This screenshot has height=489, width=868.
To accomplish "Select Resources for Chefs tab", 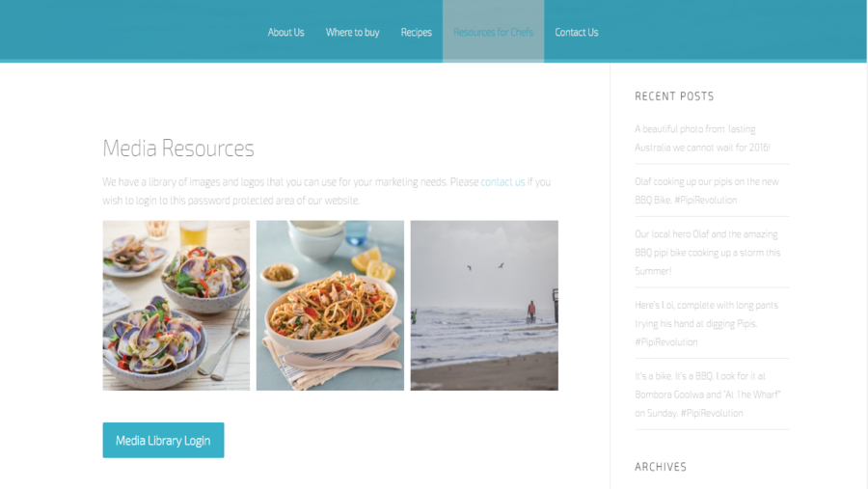I will tap(493, 32).
